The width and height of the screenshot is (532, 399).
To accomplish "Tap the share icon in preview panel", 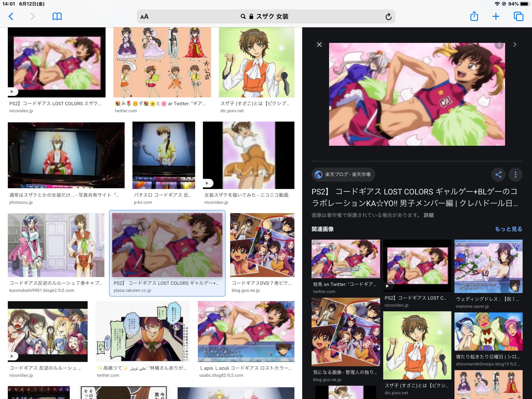I will pos(498,174).
